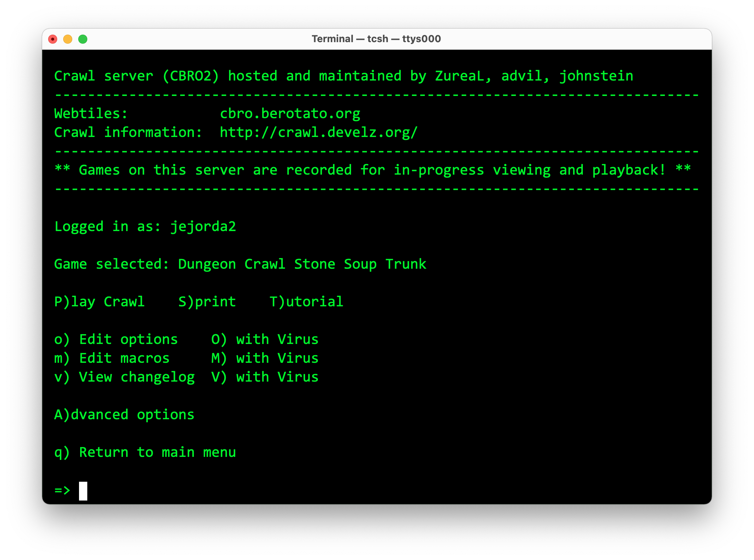754x560 pixels.
Task: Choose m) Edit macros entry
Action: (x=112, y=358)
